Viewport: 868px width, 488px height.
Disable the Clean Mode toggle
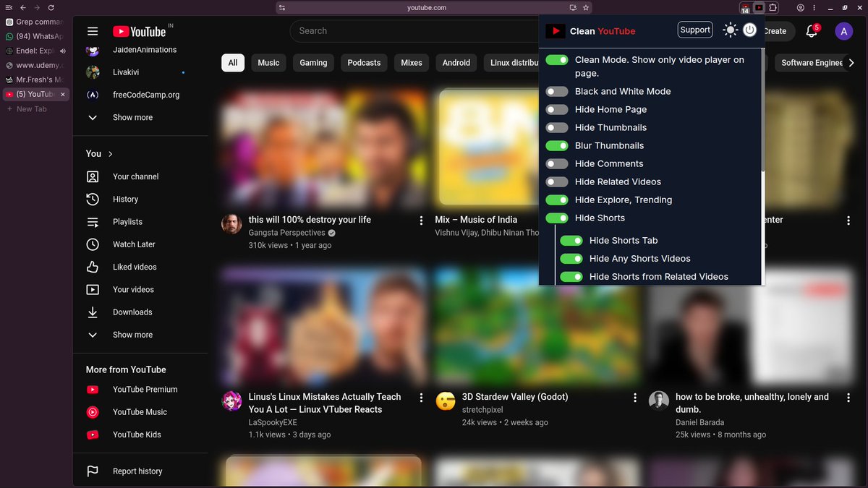pos(557,60)
